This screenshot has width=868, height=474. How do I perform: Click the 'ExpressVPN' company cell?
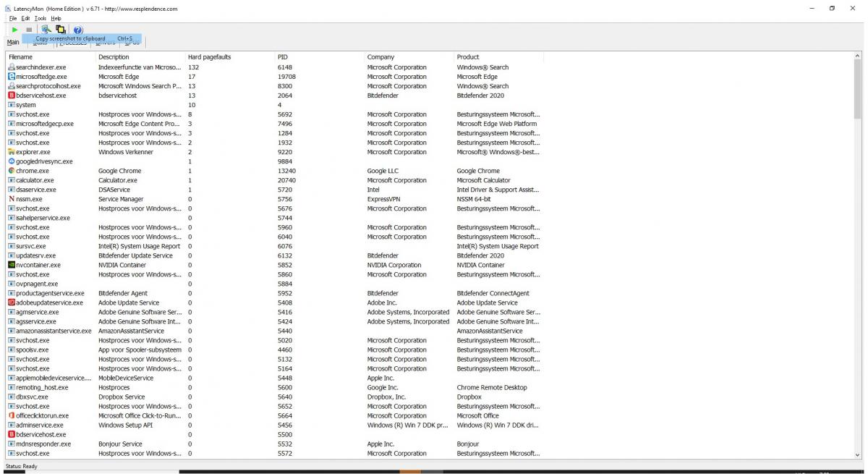pyautogui.click(x=383, y=199)
